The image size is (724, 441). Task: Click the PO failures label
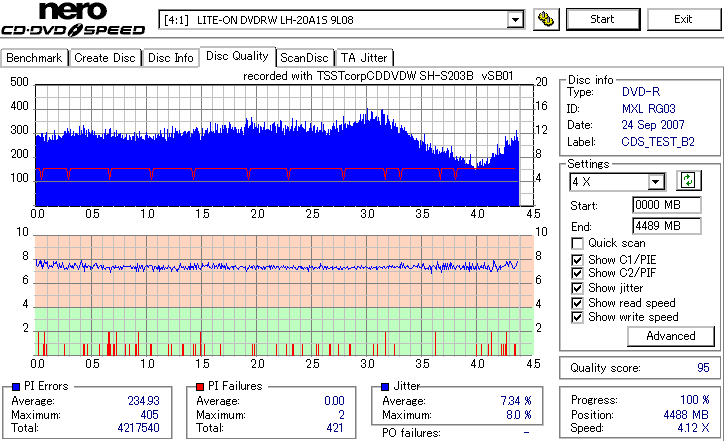pyautogui.click(x=411, y=433)
